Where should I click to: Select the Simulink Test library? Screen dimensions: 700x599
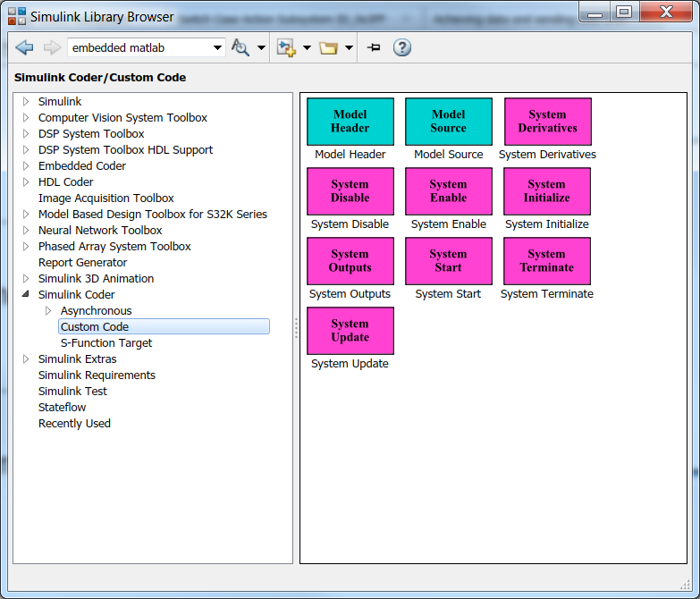pos(72,391)
